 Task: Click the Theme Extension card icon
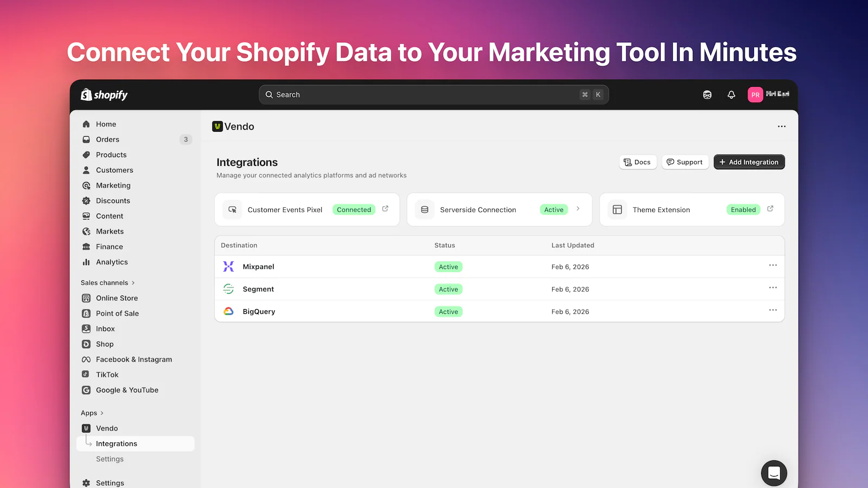617,209
